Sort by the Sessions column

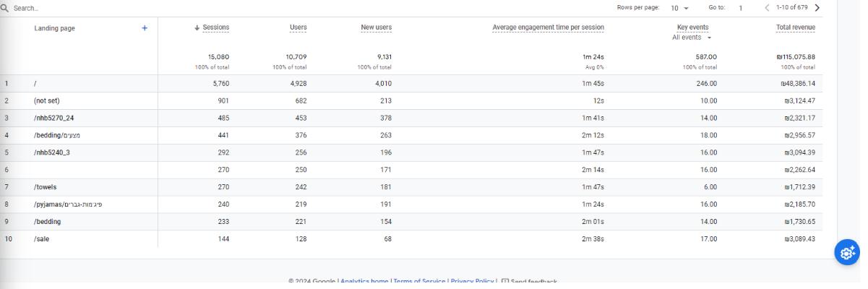click(x=216, y=27)
